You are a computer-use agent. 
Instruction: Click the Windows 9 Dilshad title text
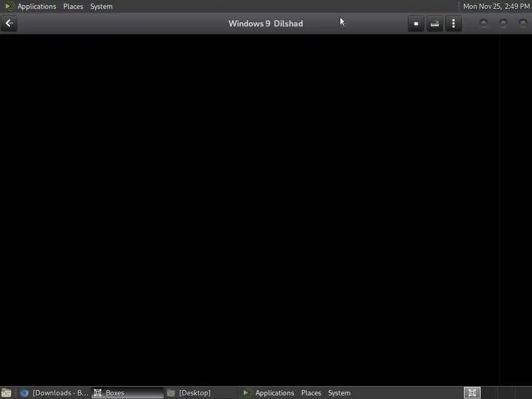(x=265, y=23)
